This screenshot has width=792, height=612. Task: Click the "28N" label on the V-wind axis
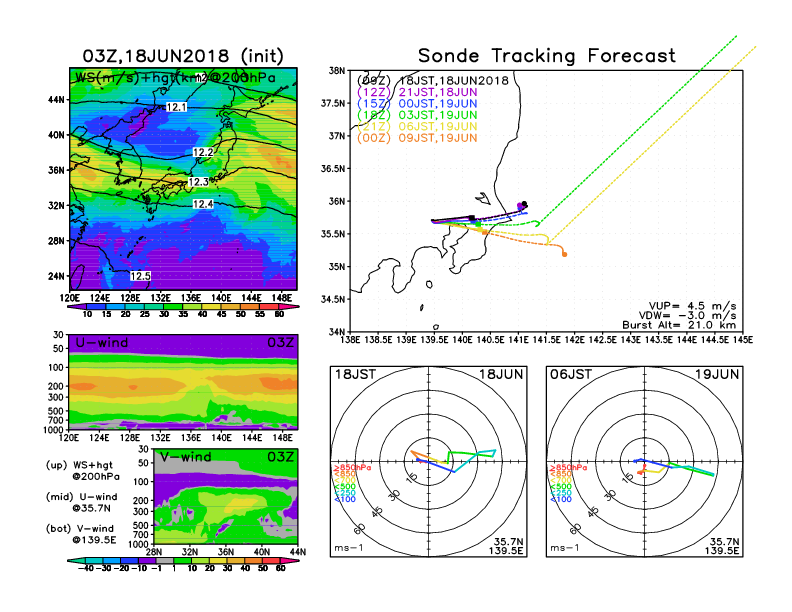[x=154, y=552]
